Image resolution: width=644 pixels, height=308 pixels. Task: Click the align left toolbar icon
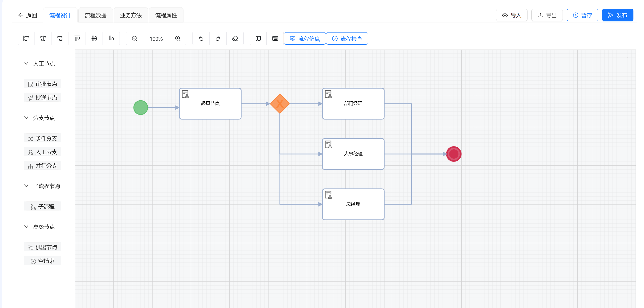26,38
